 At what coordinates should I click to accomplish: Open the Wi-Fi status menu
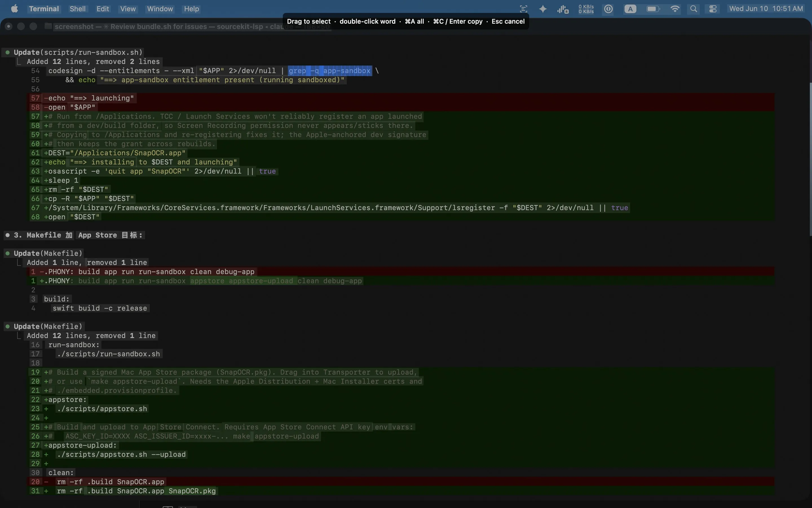675,9
